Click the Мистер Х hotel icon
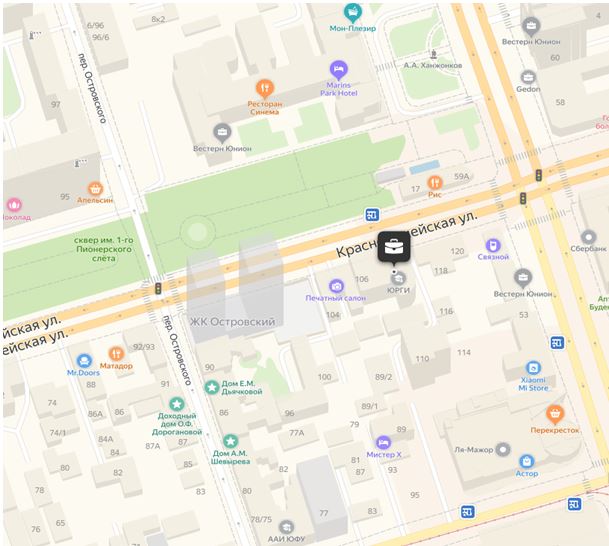This screenshot has height=546, width=609. (383, 443)
